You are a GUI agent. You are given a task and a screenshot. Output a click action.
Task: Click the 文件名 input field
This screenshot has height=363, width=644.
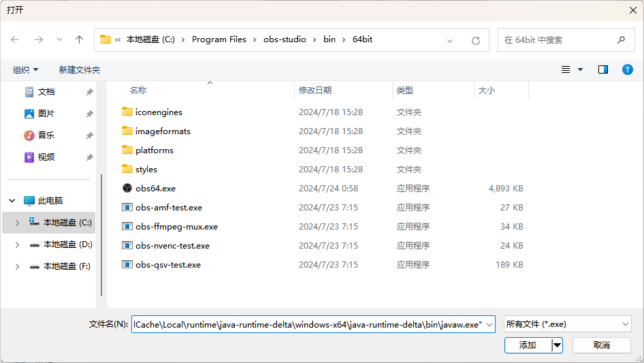pyautogui.click(x=313, y=324)
